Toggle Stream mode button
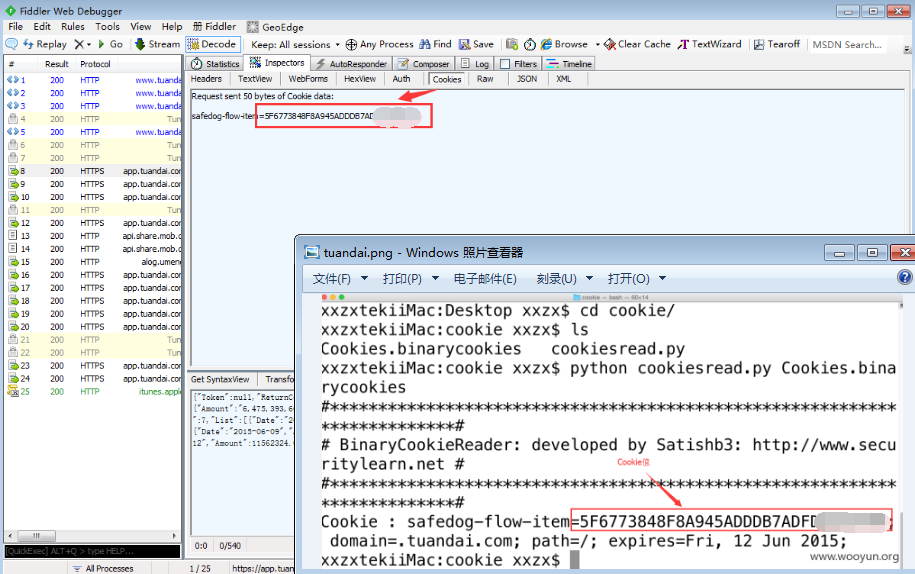The image size is (915, 574). pyautogui.click(x=157, y=44)
